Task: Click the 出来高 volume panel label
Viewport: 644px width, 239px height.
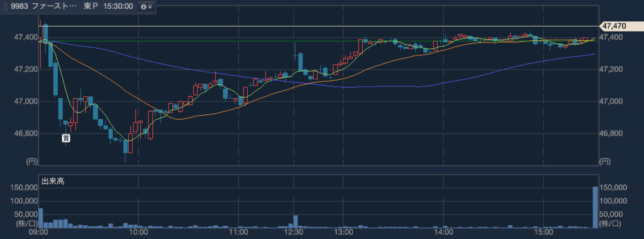Action: (53, 181)
